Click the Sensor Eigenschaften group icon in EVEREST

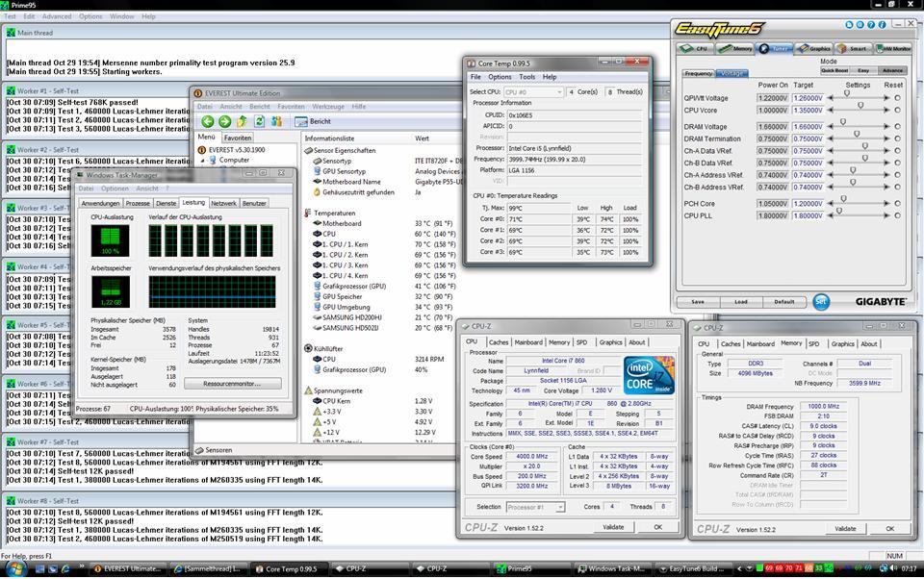pyautogui.click(x=308, y=150)
